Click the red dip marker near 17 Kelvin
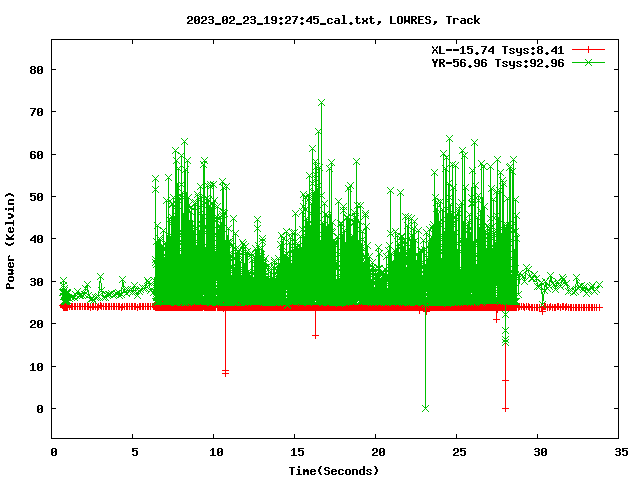Image resolution: width=640 pixels, height=480 pixels. [315, 336]
